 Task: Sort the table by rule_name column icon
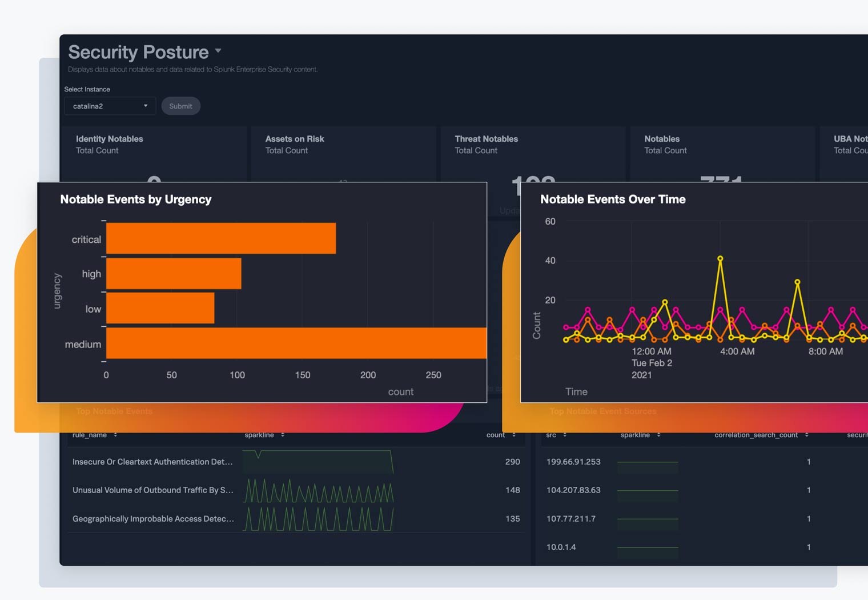click(x=115, y=435)
